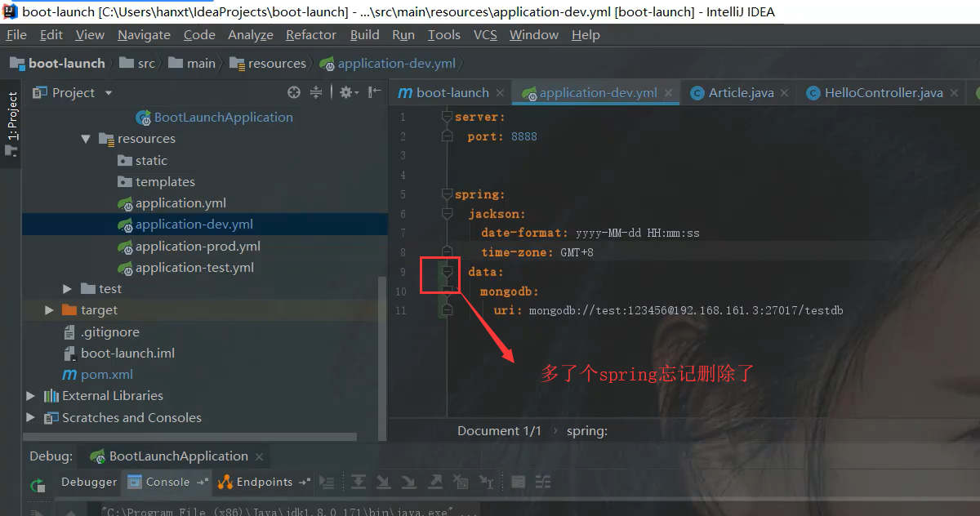
Task: Switch to the Debugger tab
Action: [89, 482]
